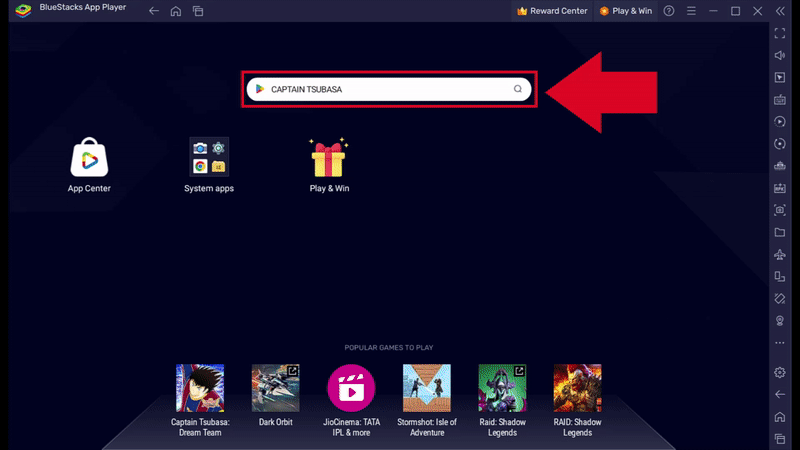Image resolution: width=800 pixels, height=450 pixels.
Task: Open Play & Win in top bar
Action: [626, 11]
